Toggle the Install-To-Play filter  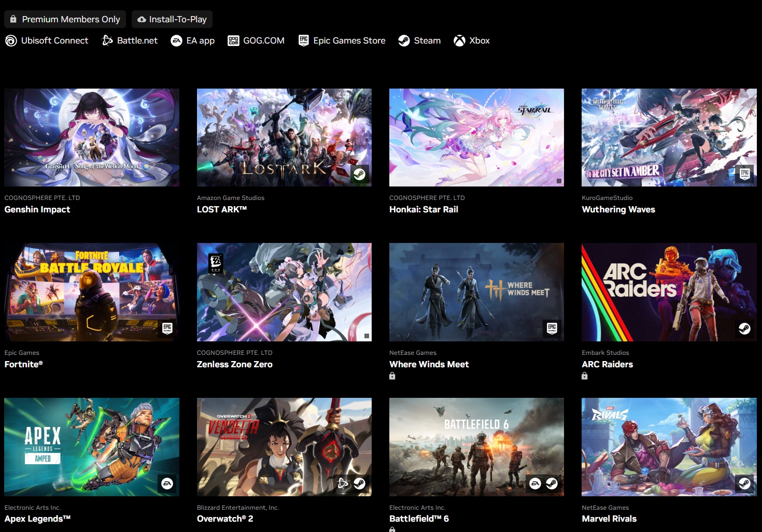tap(172, 19)
